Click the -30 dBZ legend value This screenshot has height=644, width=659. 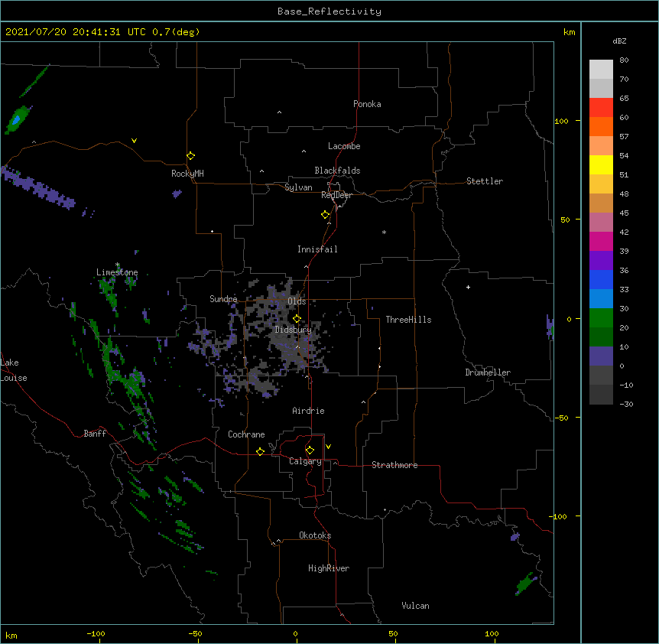click(x=626, y=404)
